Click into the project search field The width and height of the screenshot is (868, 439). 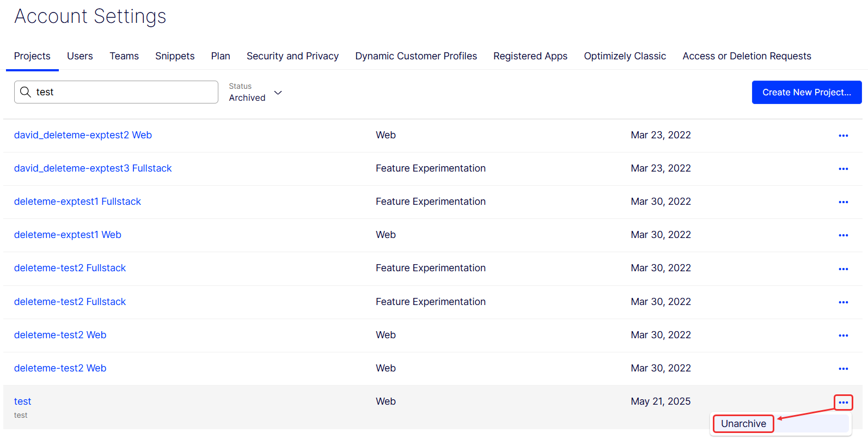tap(116, 92)
